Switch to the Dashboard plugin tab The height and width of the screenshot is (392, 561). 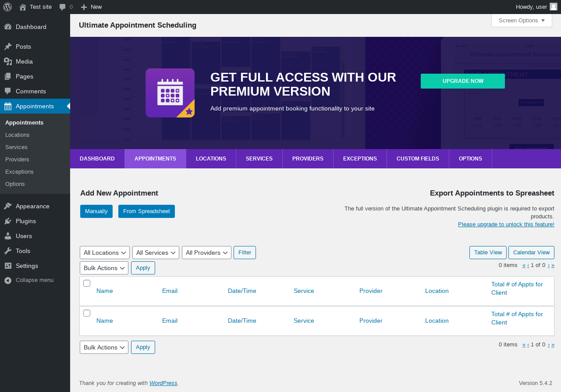tap(97, 159)
